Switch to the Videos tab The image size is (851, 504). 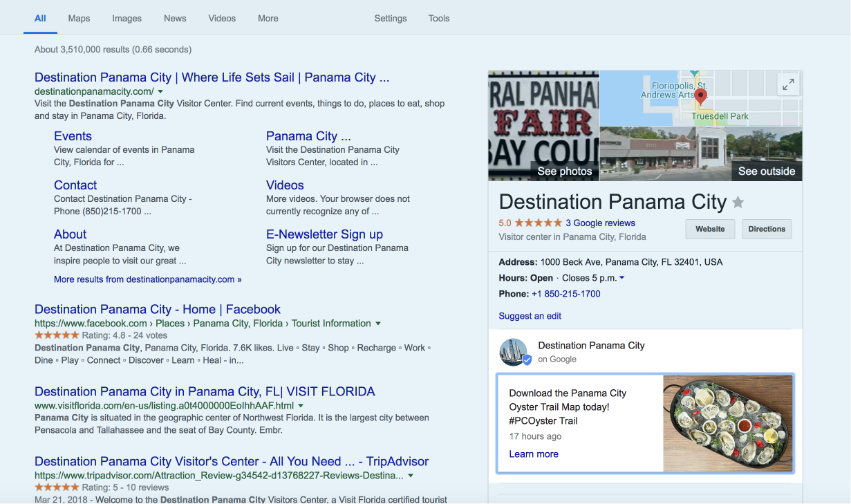coord(222,19)
